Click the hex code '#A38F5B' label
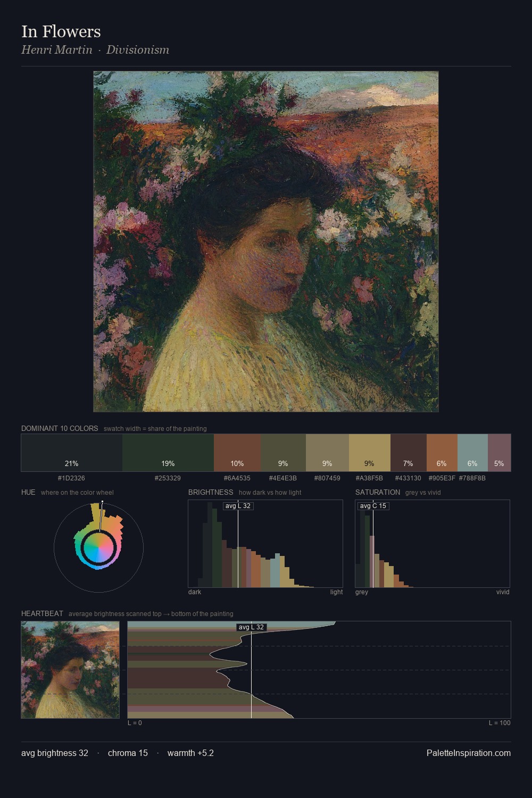This screenshot has height=798, width=532. pos(369,478)
